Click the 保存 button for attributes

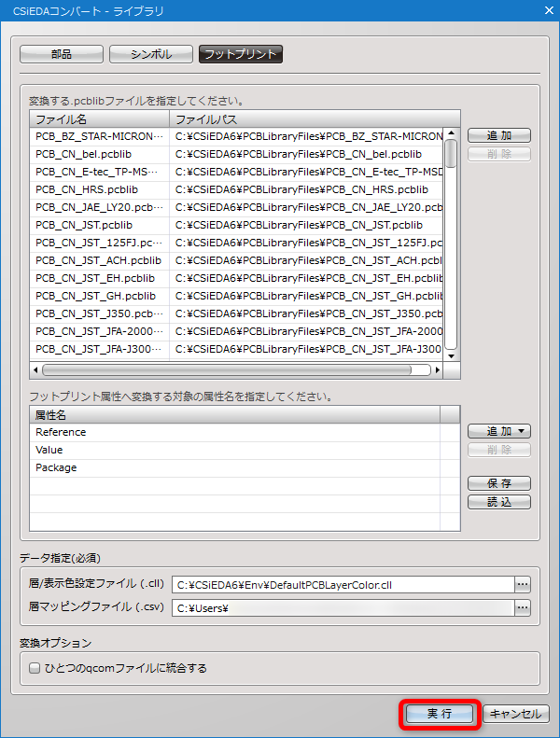click(499, 483)
